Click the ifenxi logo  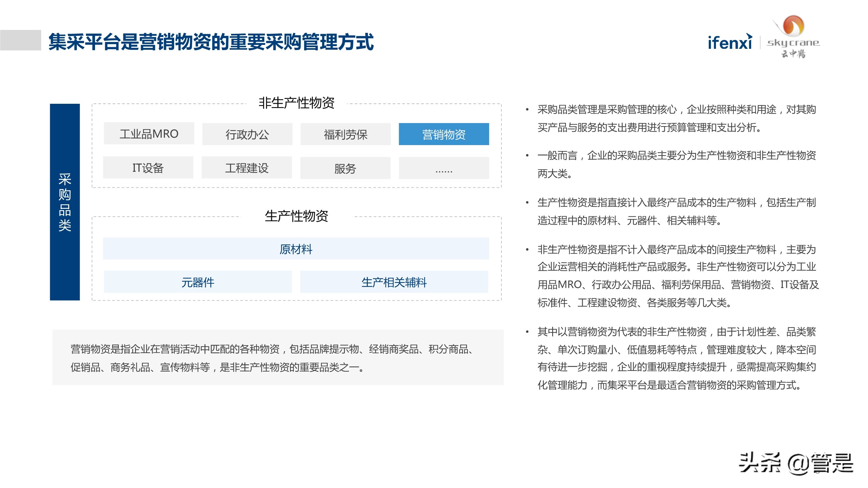[x=729, y=44]
